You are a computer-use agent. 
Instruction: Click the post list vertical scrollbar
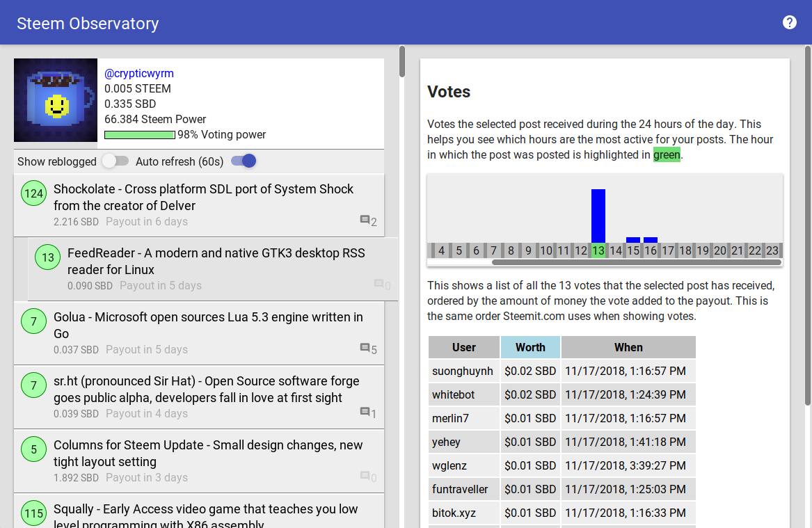(x=402, y=62)
